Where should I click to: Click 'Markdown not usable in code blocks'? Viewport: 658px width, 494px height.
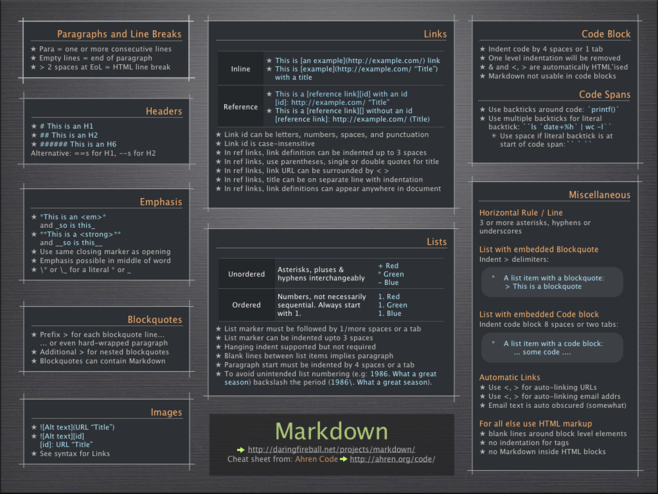(x=552, y=76)
